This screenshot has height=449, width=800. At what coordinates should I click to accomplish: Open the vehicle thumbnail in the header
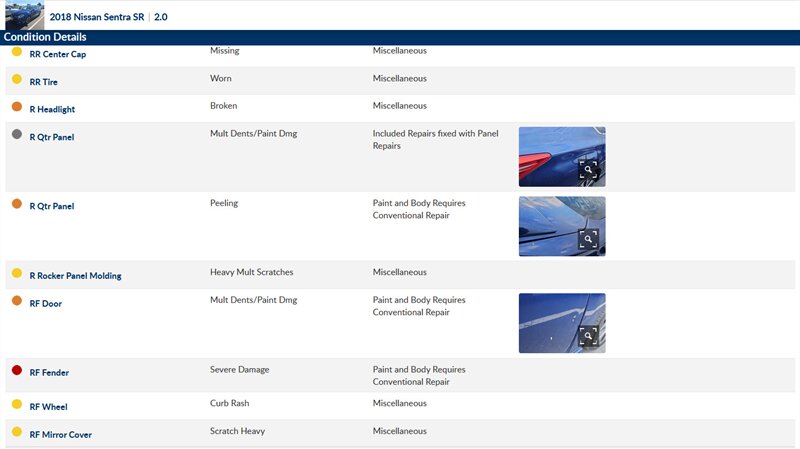24,16
